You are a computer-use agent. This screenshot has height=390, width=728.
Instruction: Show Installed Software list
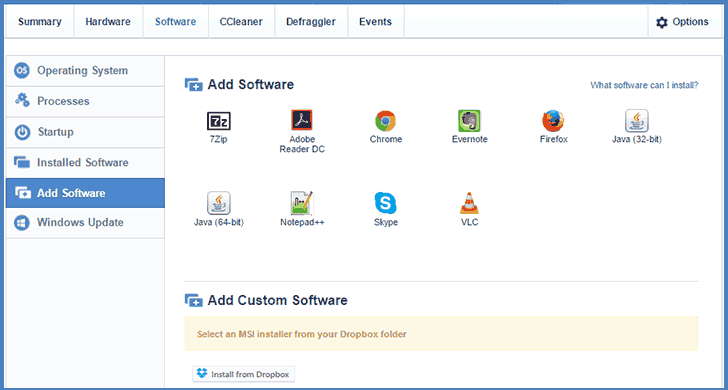point(85,162)
